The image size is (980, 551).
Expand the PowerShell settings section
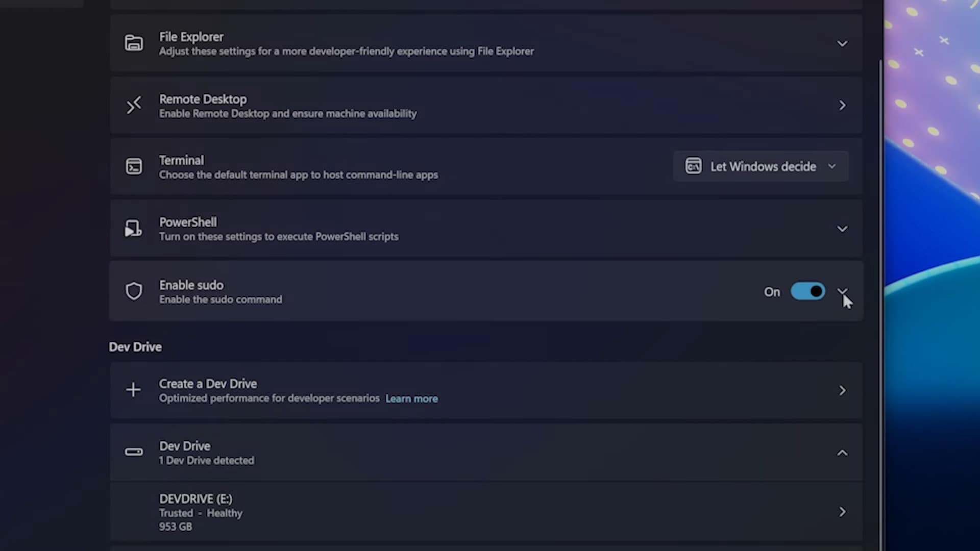(842, 229)
